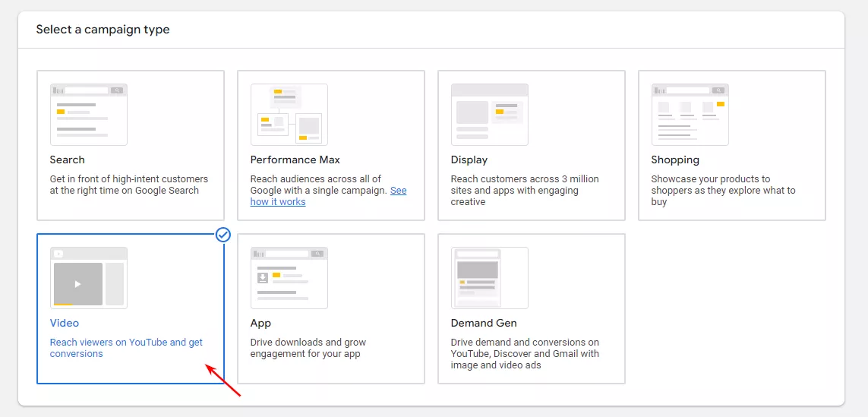868x417 pixels.
Task: Select the Performance Max title text
Action: click(295, 160)
